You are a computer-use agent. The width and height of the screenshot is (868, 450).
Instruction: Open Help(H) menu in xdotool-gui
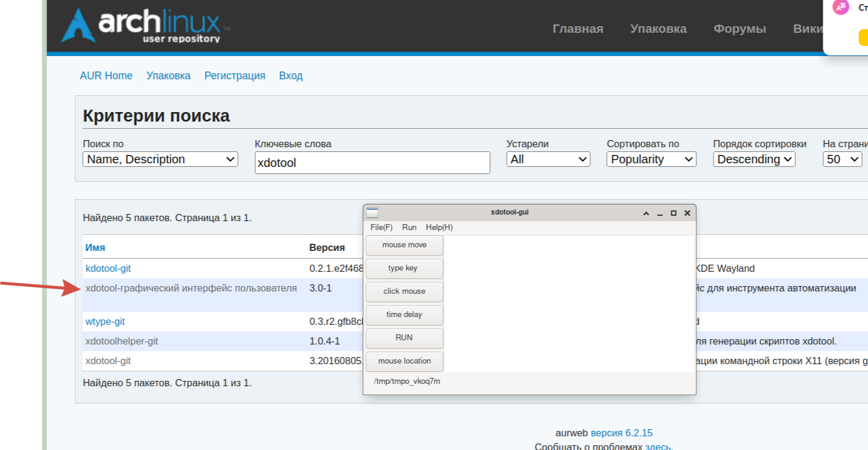tap(439, 228)
